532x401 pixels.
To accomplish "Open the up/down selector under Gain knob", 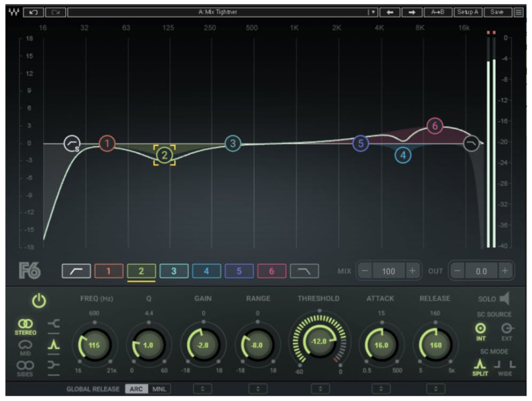I will [202, 389].
